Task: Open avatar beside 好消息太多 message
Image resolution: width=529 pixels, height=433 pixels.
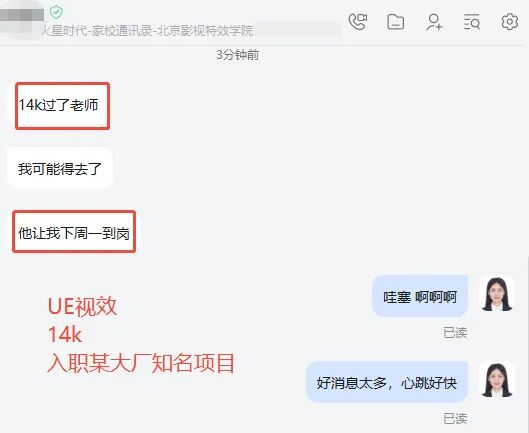Action: (x=497, y=379)
